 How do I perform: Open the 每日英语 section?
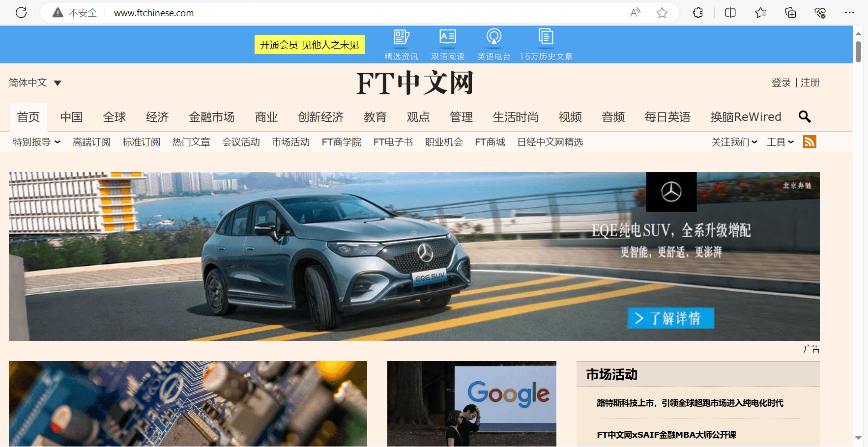click(x=667, y=117)
